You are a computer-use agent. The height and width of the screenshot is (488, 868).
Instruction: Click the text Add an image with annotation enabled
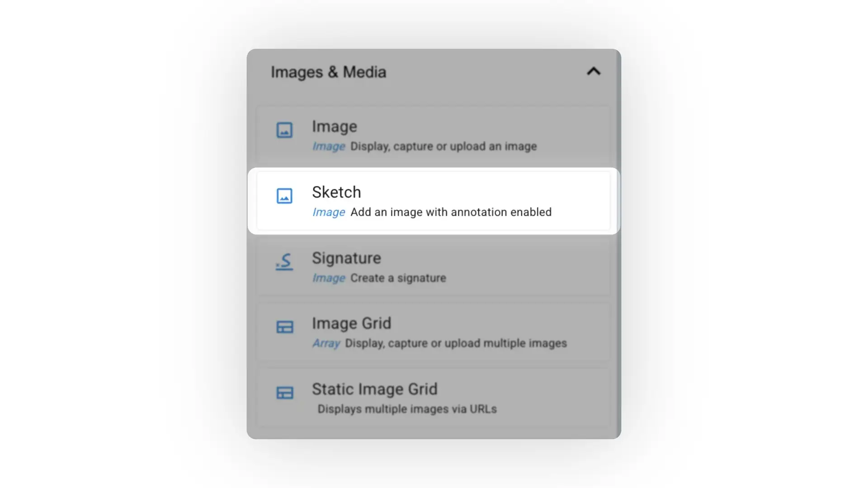point(452,212)
